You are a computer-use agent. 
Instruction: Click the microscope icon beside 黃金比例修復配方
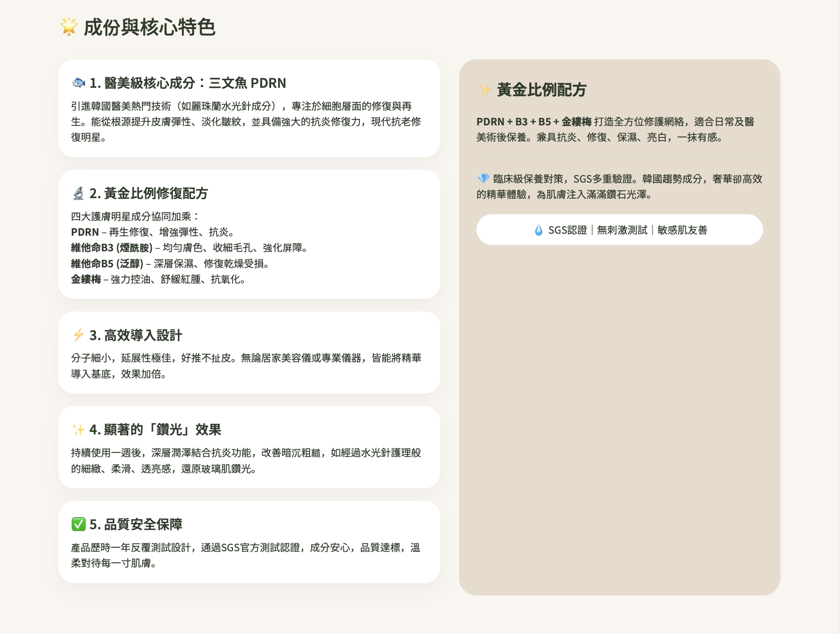[79, 193]
